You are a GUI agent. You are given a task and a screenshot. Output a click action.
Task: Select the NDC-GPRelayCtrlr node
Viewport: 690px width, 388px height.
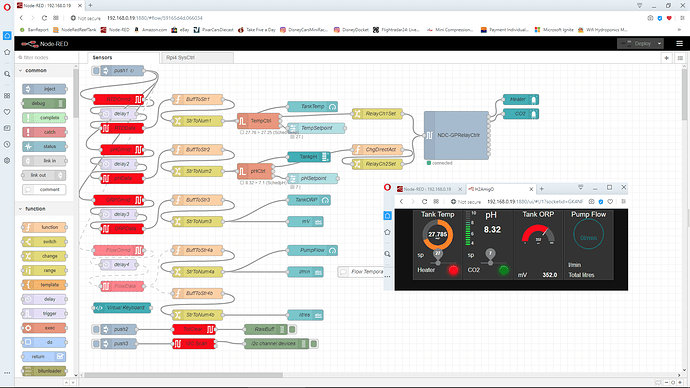456,135
